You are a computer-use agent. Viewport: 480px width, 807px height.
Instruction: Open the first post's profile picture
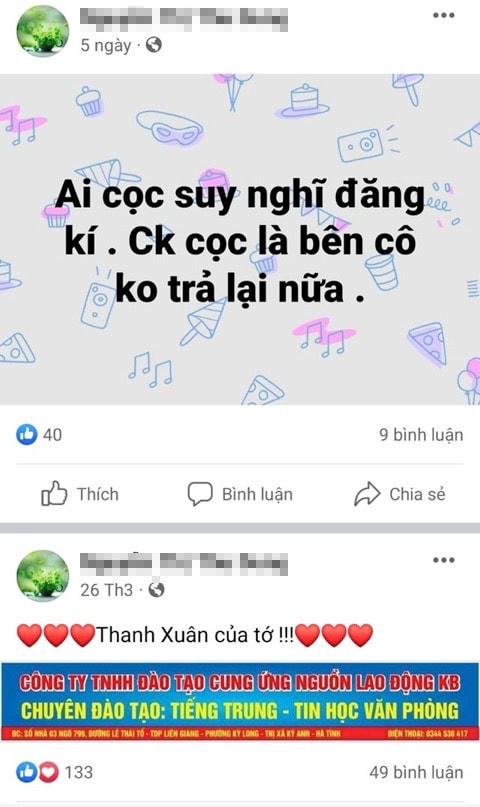coord(43,30)
